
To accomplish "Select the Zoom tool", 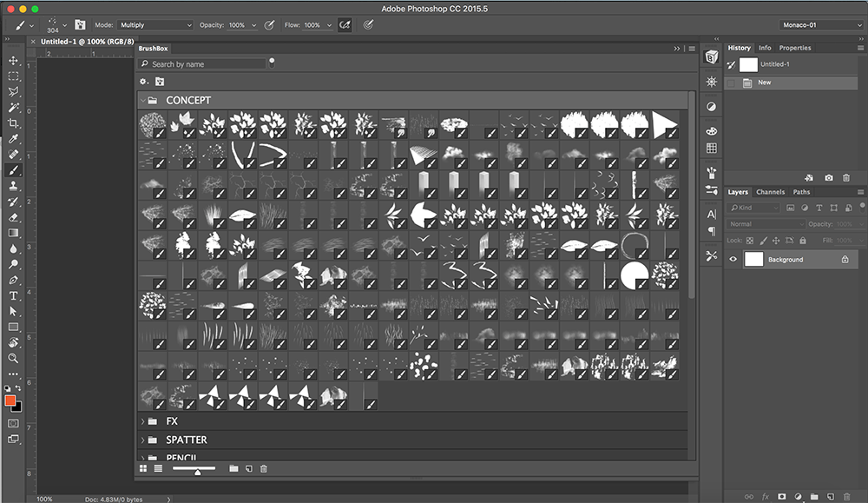I will coord(13,358).
